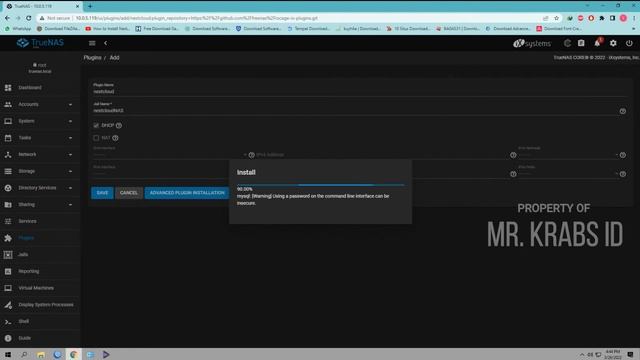Open the iXsystems logo link
The image size is (640, 360).
pos(532,43)
